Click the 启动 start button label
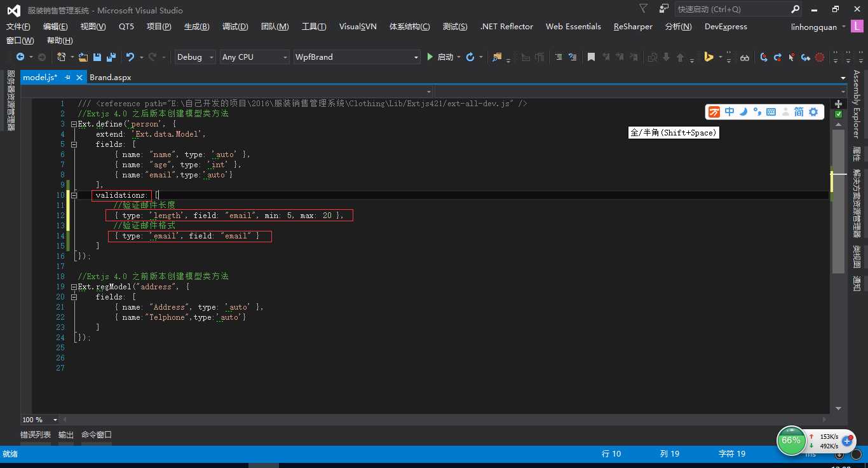This screenshot has width=868, height=468. pos(445,57)
